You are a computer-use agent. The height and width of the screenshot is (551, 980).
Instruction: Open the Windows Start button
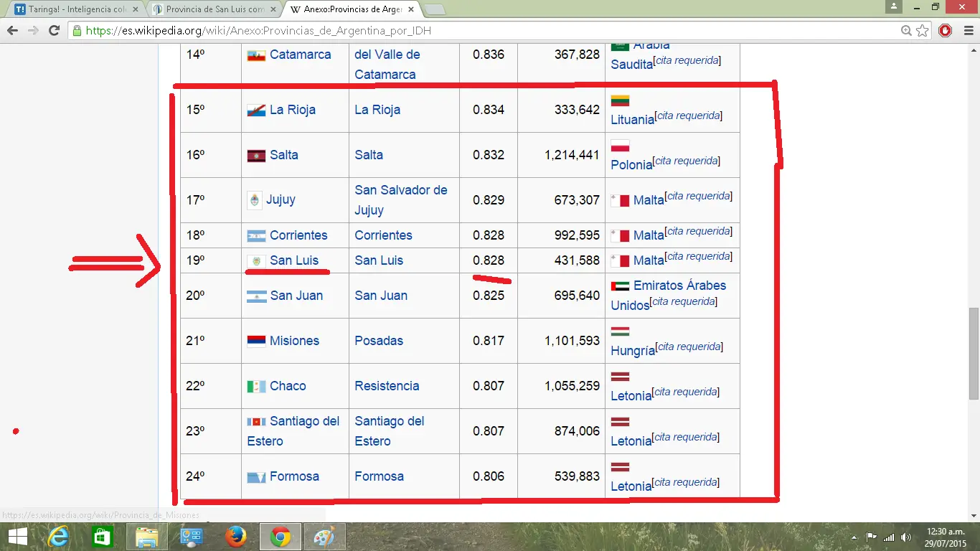click(17, 537)
